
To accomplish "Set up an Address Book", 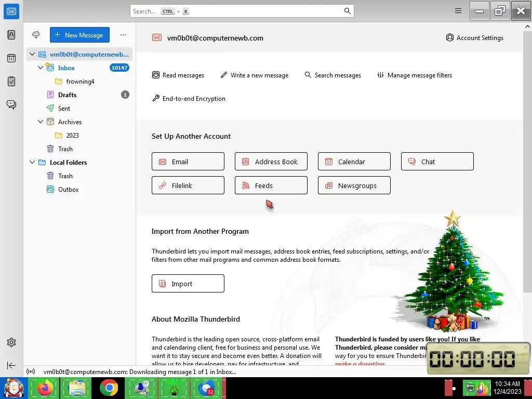I will tap(271, 162).
